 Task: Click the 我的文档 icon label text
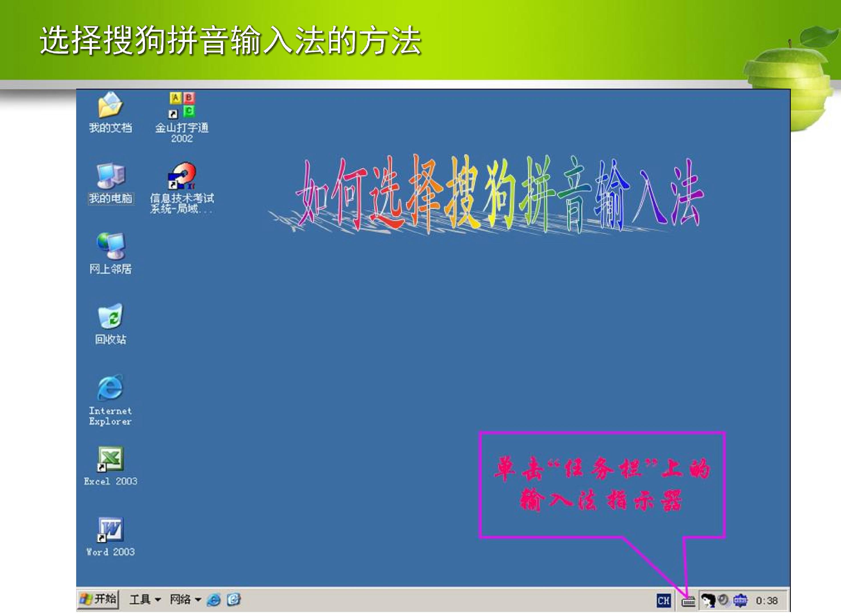click(x=110, y=128)
